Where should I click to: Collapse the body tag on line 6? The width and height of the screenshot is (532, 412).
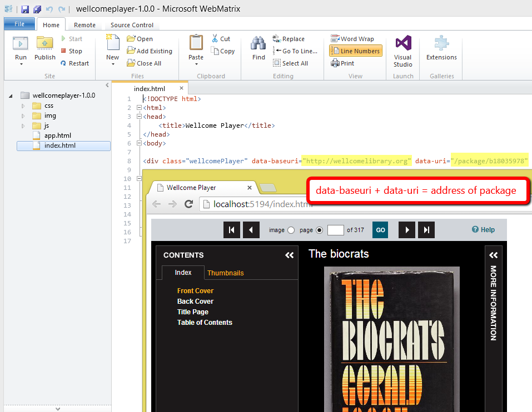click(139, 143)
